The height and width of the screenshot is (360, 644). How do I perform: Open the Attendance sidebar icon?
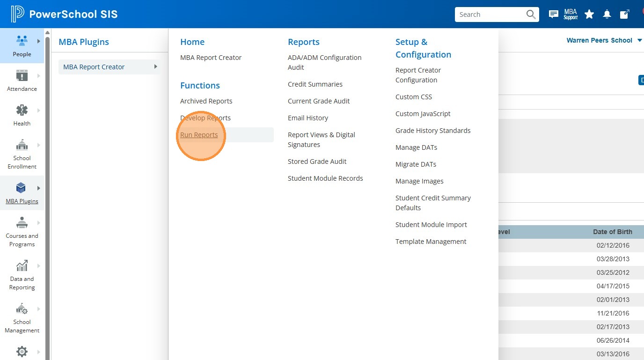22,75
